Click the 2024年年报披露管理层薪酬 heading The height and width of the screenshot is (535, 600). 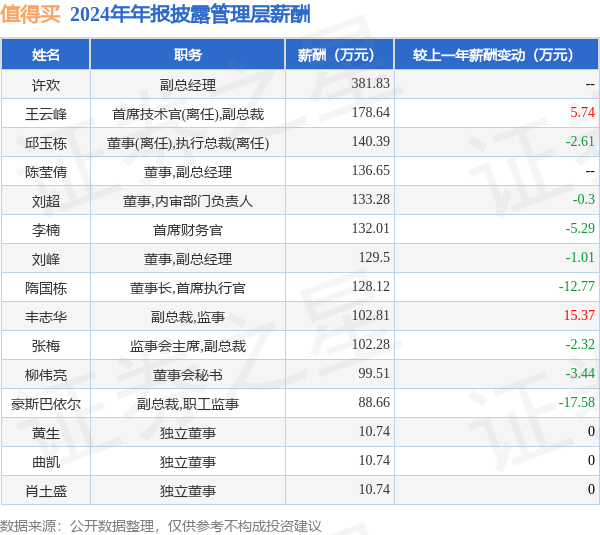(x=190, y=15)
